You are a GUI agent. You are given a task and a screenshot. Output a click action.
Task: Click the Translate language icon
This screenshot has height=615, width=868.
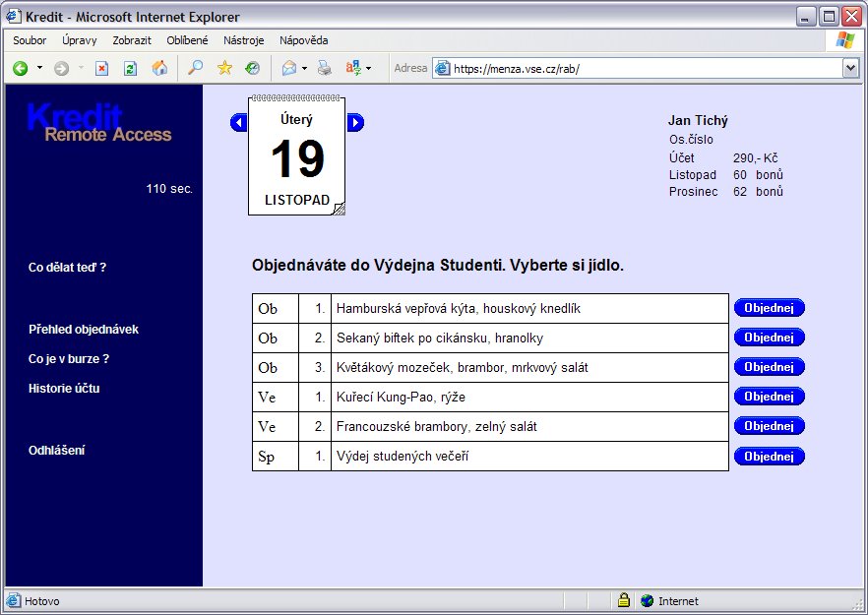pos(353,68)
